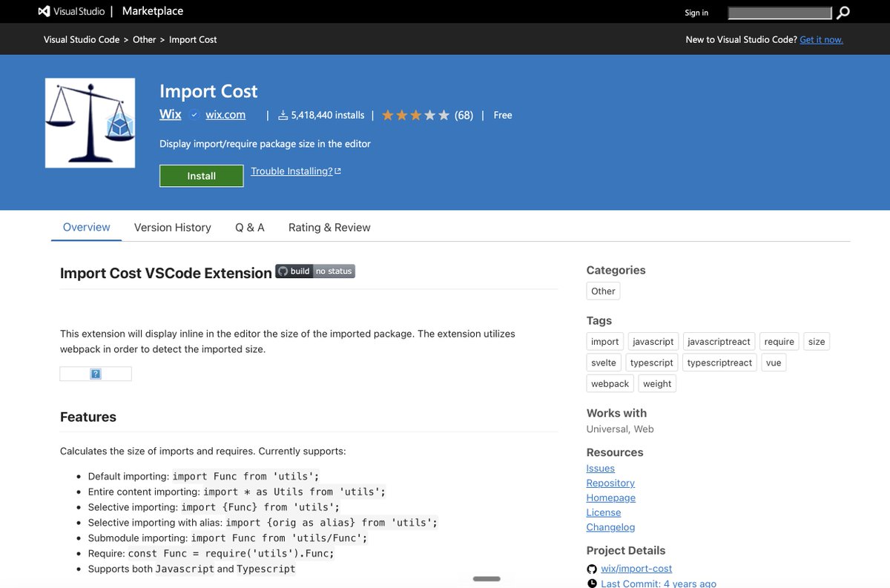Image resolution: width=890 pixels, height=588 pixels.
Task: Click the typescriptreact tag
Action: pyautogui.click(x=719, y=363)
